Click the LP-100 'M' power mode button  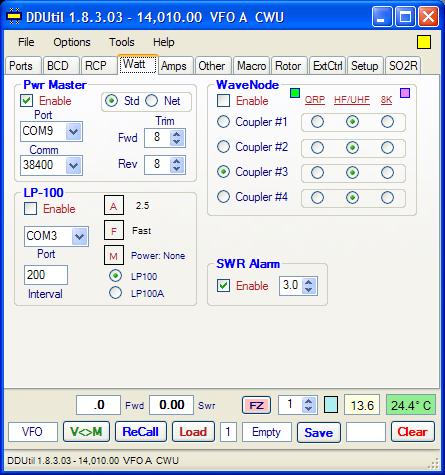[x=114, y=255]
